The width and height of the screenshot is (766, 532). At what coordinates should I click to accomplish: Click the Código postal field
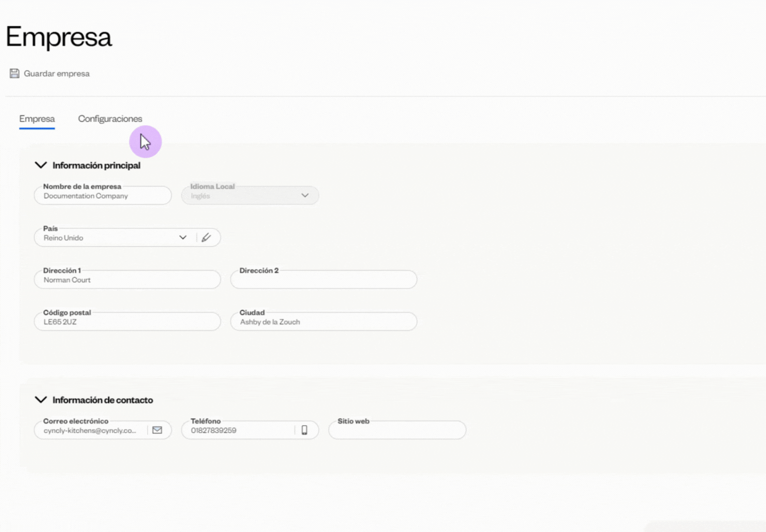tap(127, 322)
